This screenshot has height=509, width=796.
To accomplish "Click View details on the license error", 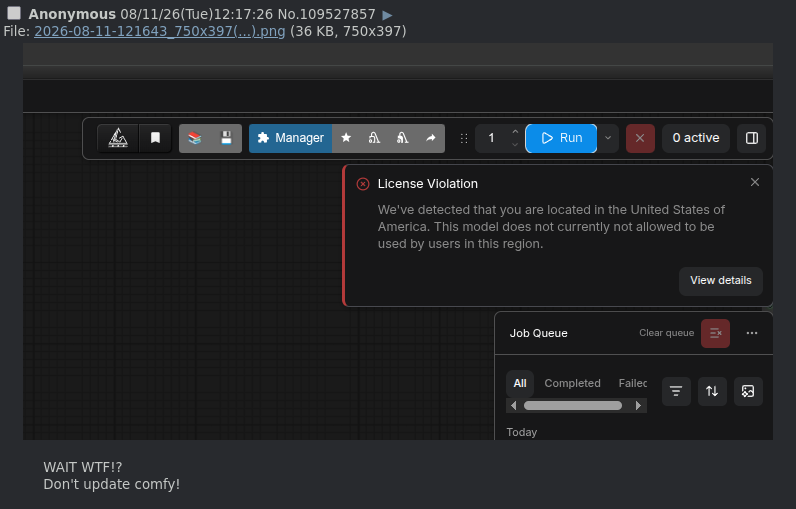I will (x=720, y=281).
